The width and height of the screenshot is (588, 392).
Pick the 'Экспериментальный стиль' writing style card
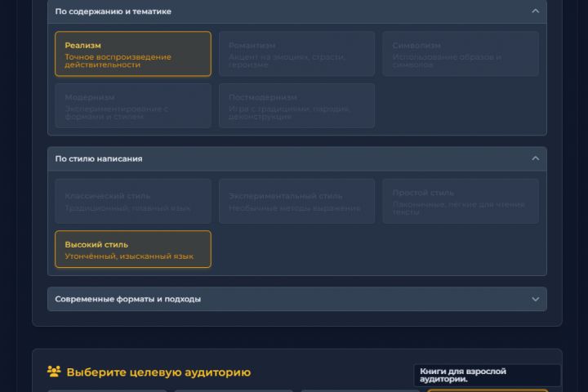pos(296,202)
